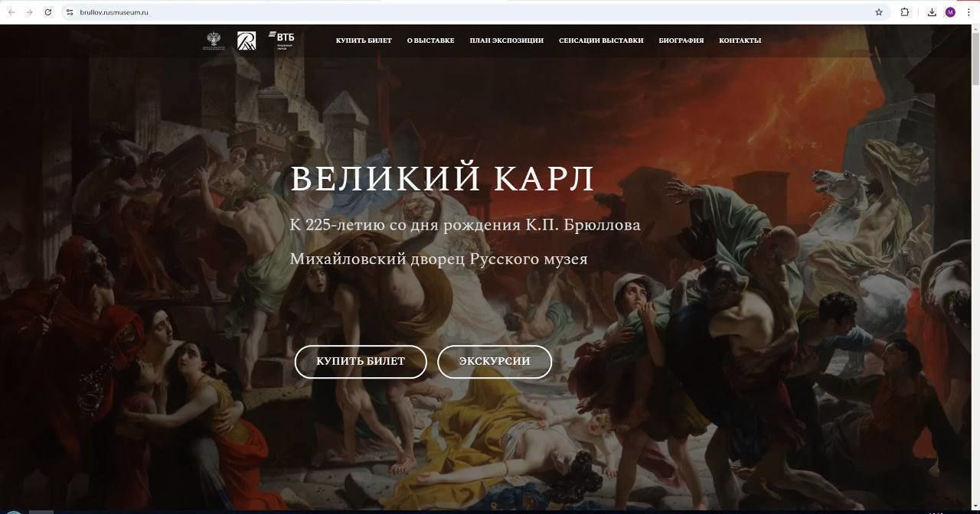Click the ВТБ sponsor logo

pyautogui.click(x=281, y=40)
